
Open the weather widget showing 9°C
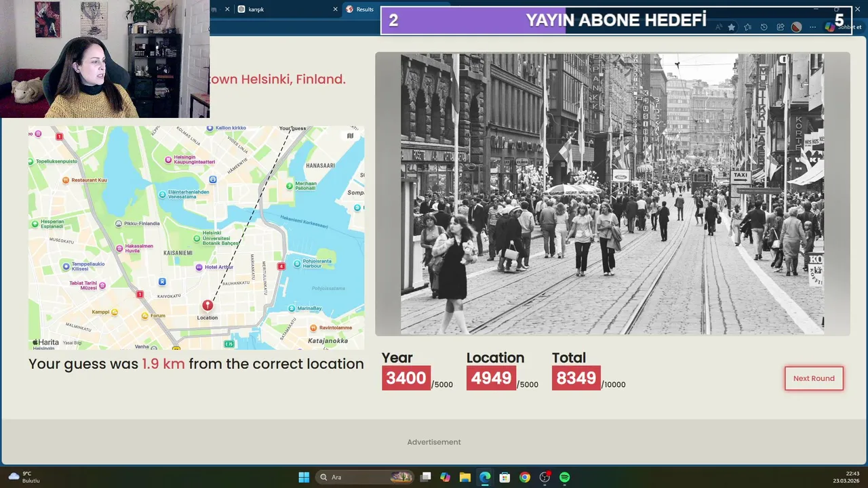pyautogui.click(x=24, y=477)
